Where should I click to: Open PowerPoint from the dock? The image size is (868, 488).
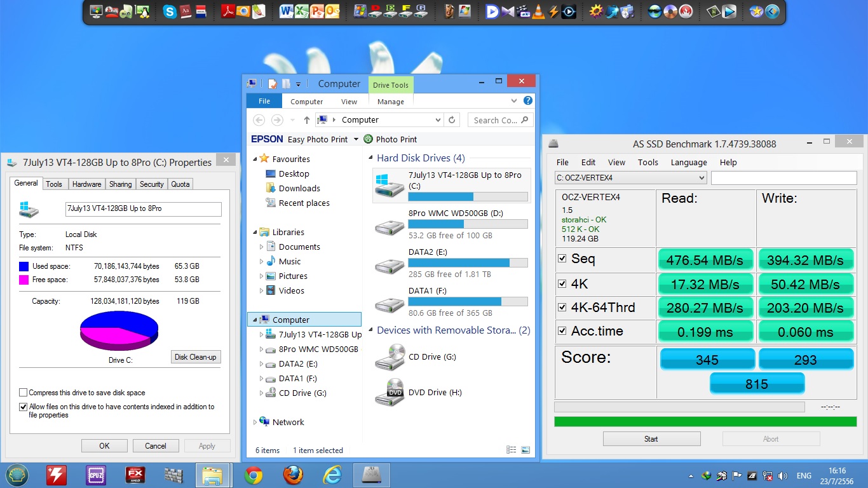(x=317, y=11)
